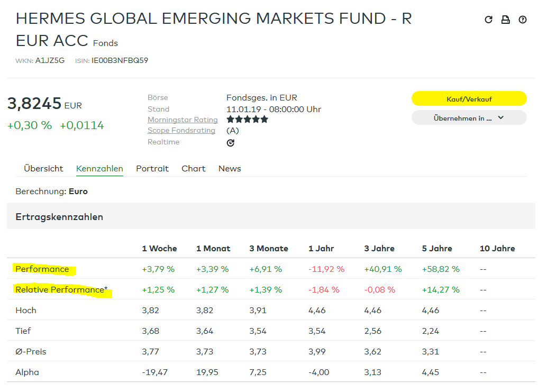This screenshot has width=547, height=392.
Task: Switch to the Übersicht tab
Action: pyautogui.click(x=43, y=169)
